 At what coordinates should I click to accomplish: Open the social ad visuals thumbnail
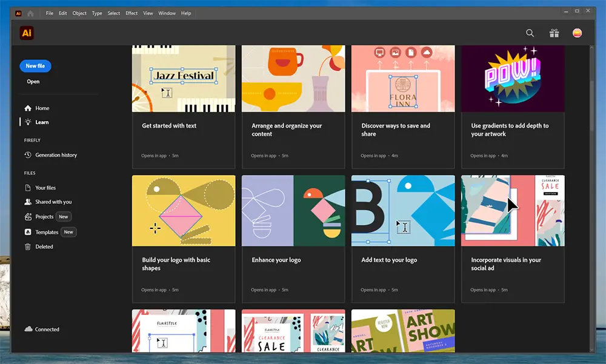pos(513,211)
